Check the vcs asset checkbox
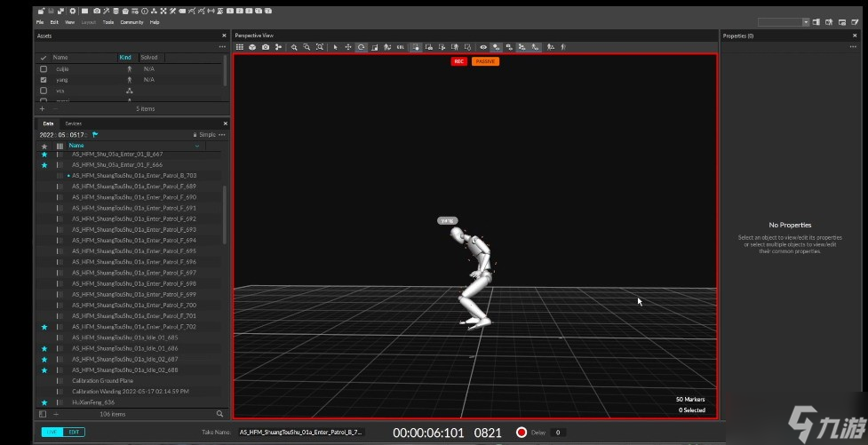868x445 pixels. (44, 91)
